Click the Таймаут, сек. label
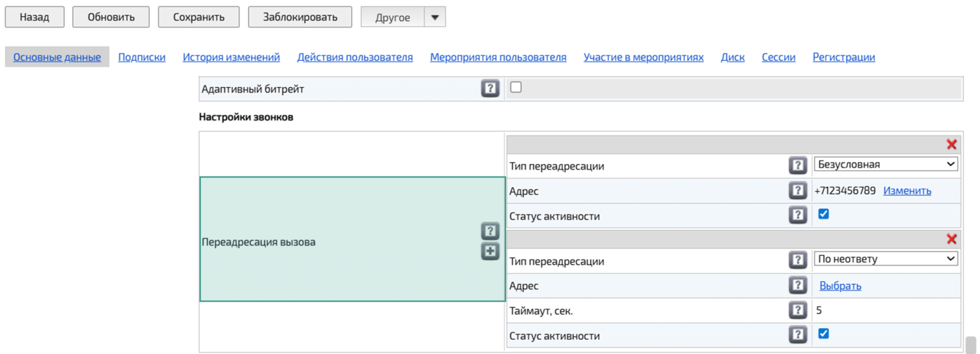 [541, 311]
